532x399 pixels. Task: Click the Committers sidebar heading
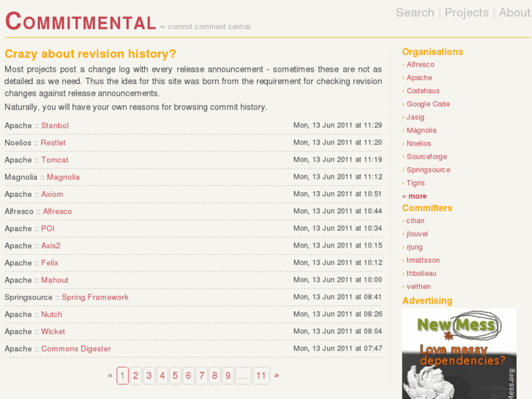[427, 208]
